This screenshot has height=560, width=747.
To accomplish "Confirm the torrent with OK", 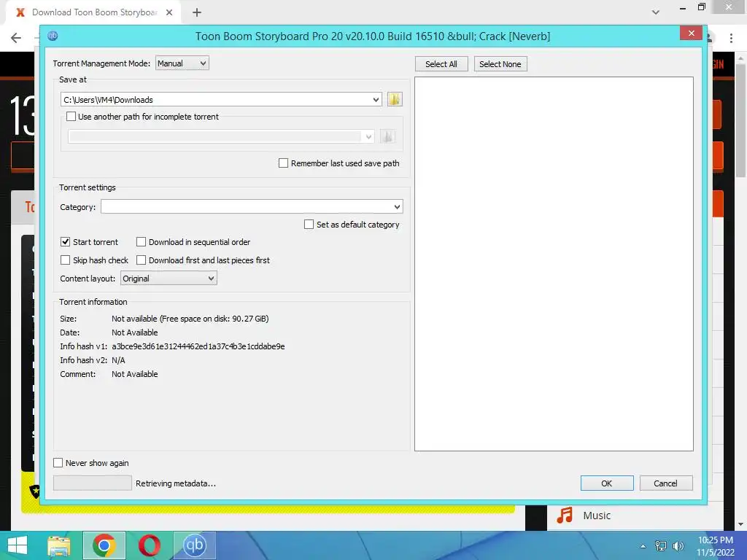I will (607, 483).
